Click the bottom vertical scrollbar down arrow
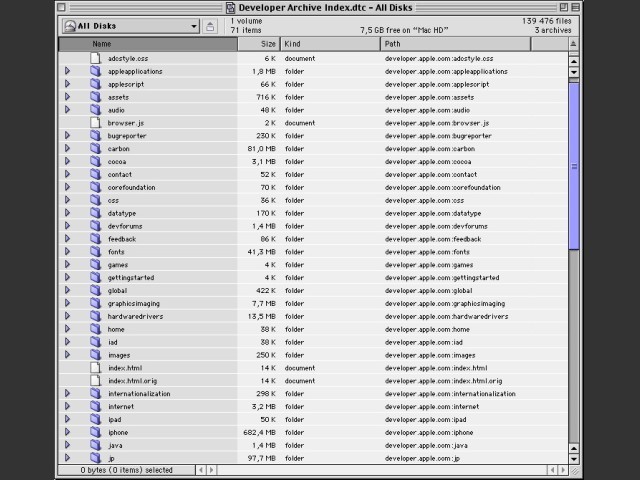Screen dimensions: 640x480 [x=574, y=459]
